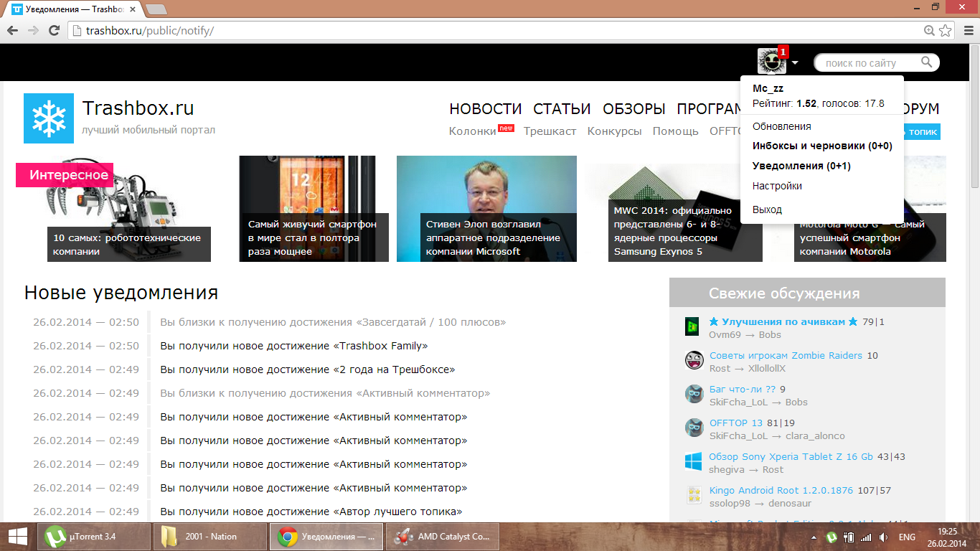Viewport: 980px width, 551px height.
Task: Click ENG language indicator
Action: click(x=907, y=537)
